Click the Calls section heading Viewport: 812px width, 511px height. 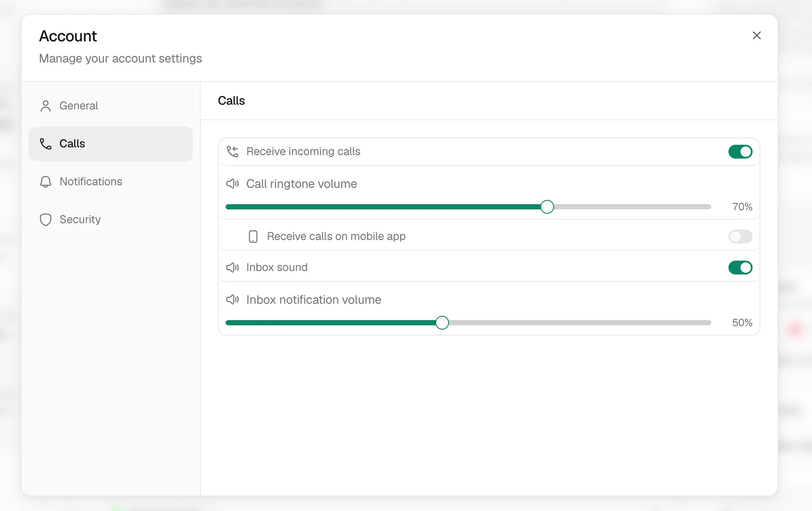[x=231, y=101]
